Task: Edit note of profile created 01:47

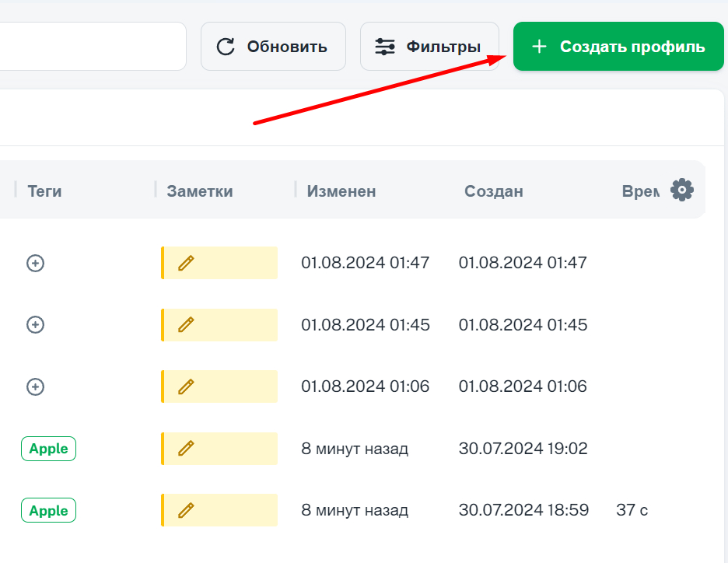Action: (219, 263)
